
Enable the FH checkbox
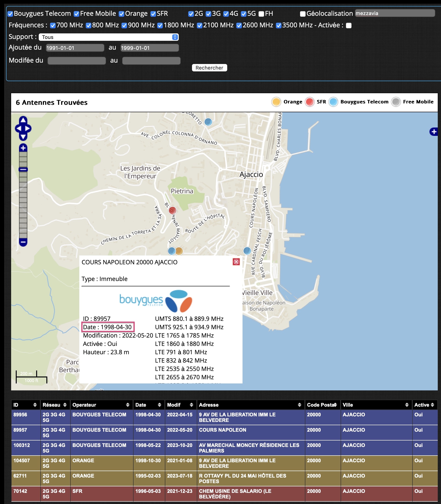(261, 14)
